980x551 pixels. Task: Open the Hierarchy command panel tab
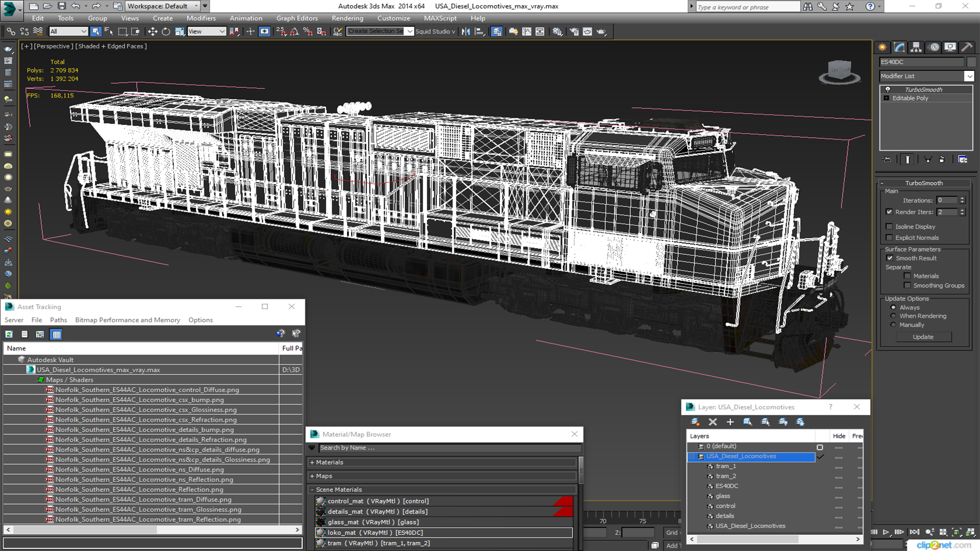[916, 47]
